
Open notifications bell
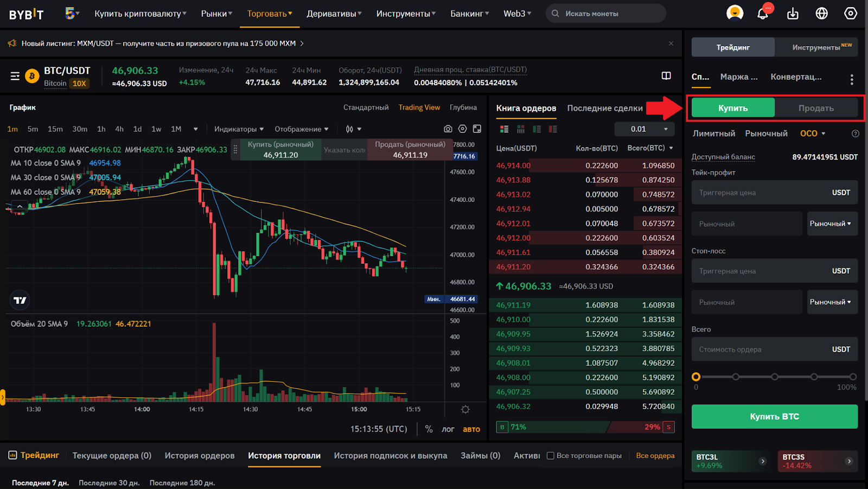(x=763, y=13)
